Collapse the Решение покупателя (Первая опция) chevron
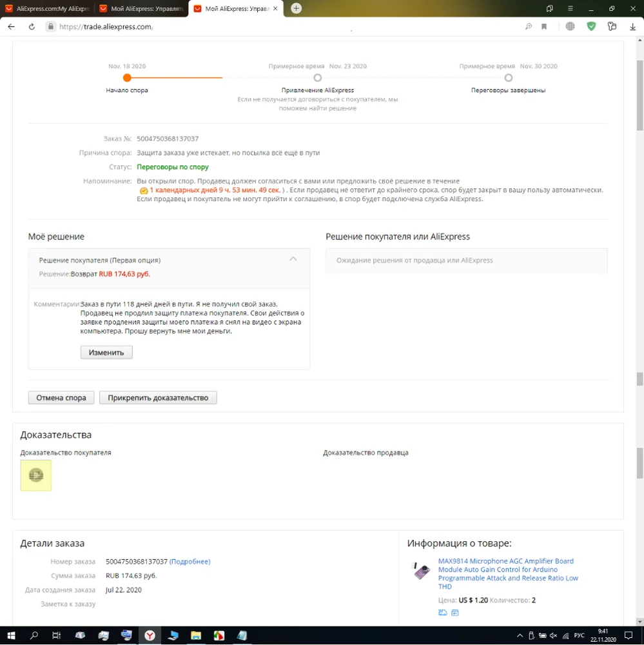Viewport: 644px width, 645px height. pos(293,259)
